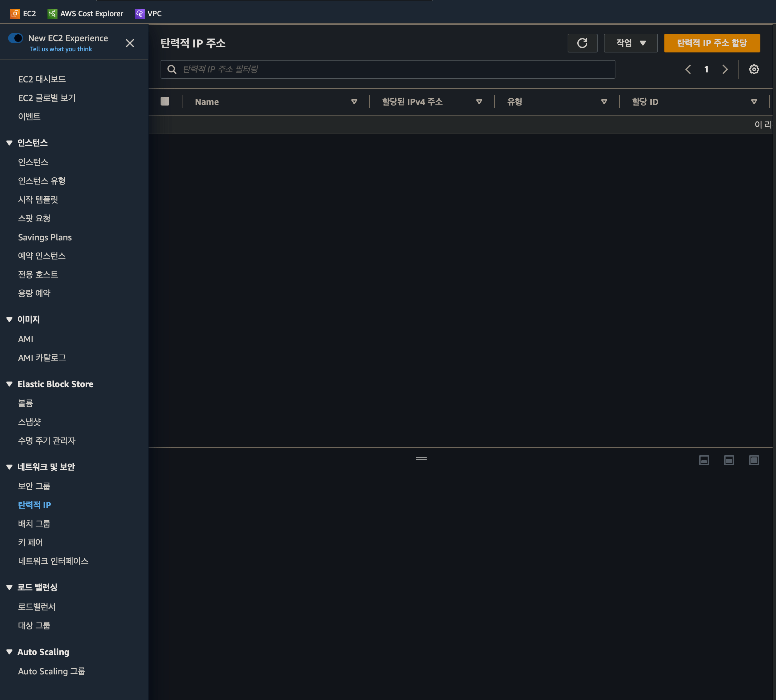Open Tell us what you think link
The height and width of the screenshot is (700, 776).
point(61,49)
